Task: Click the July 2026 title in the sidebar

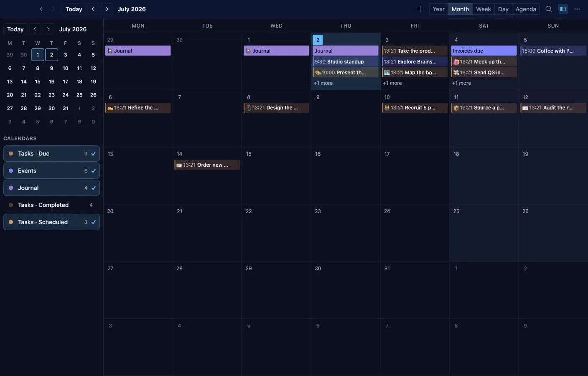Action: point(73,29)
